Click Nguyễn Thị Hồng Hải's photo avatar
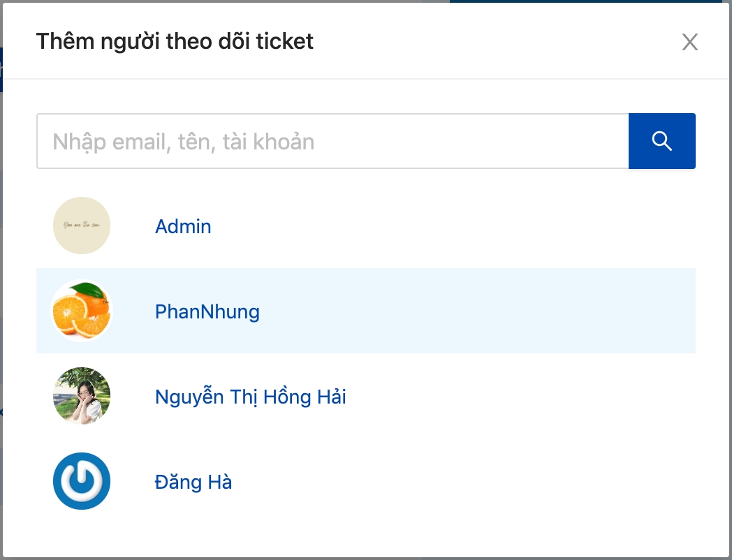Viewport: 732px width, 560px height. click(82, 397)
